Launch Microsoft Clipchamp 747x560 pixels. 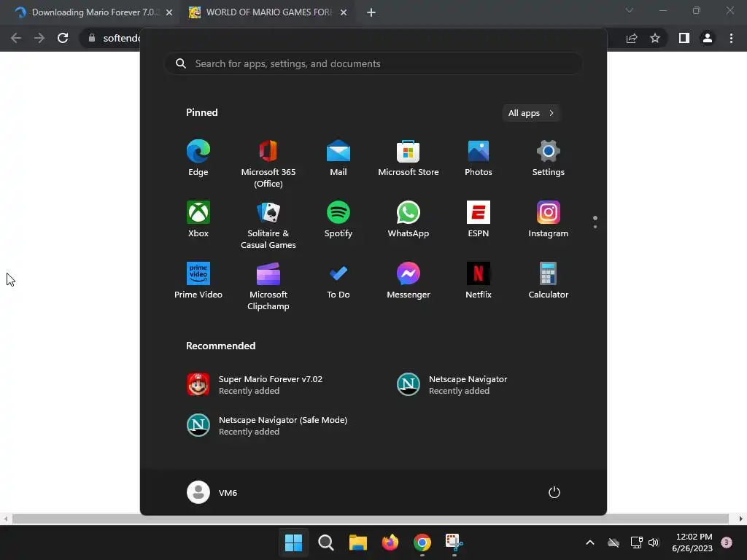click(268, 286)
